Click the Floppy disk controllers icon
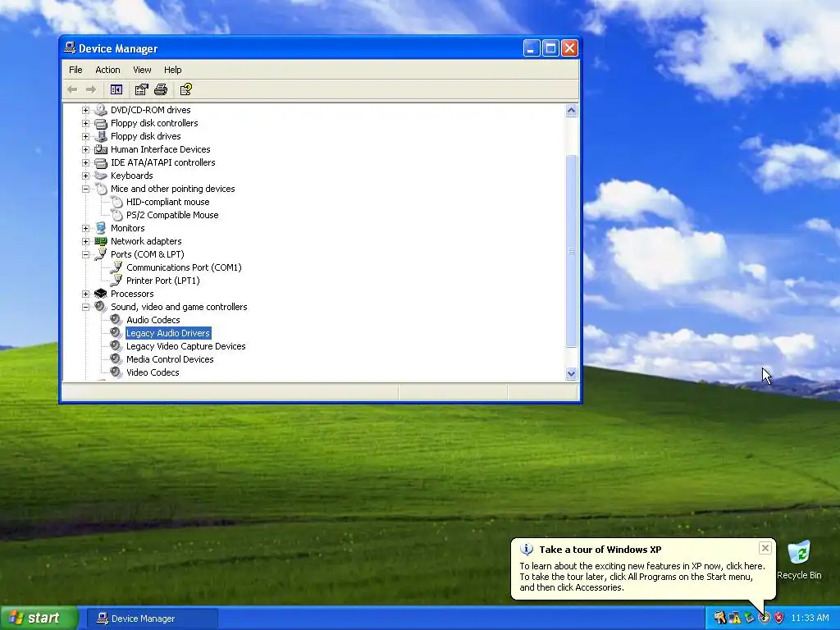840x630 pixels. (101, 123)
